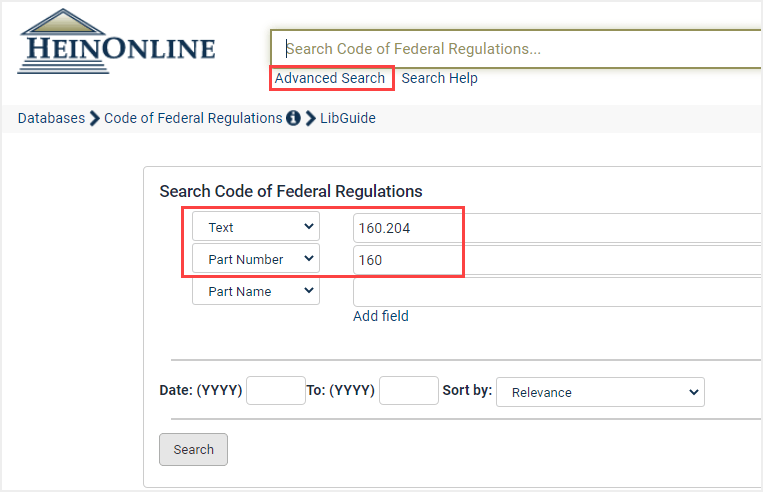The width and height of the screenshot is (763, 492).
Task: Focus the Search Code of Federal Regulations box
Action: tap(516, 49)
